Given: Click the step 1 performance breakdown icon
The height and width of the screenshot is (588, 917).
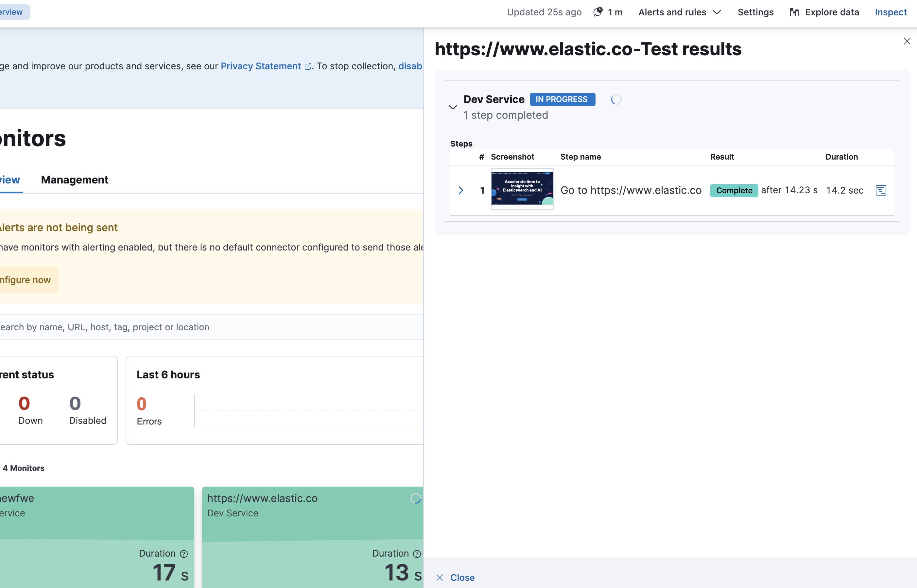Looking at the screenshot, I should [881, 190].
